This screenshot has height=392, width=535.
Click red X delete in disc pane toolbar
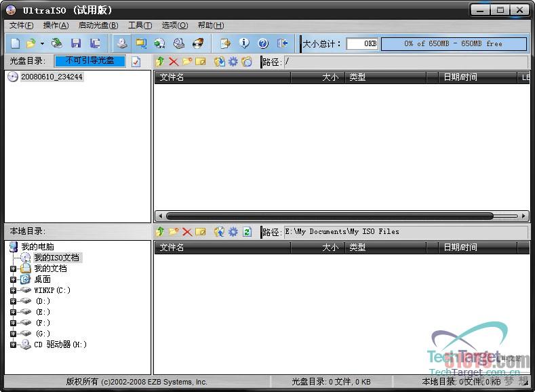coord(174,62)
